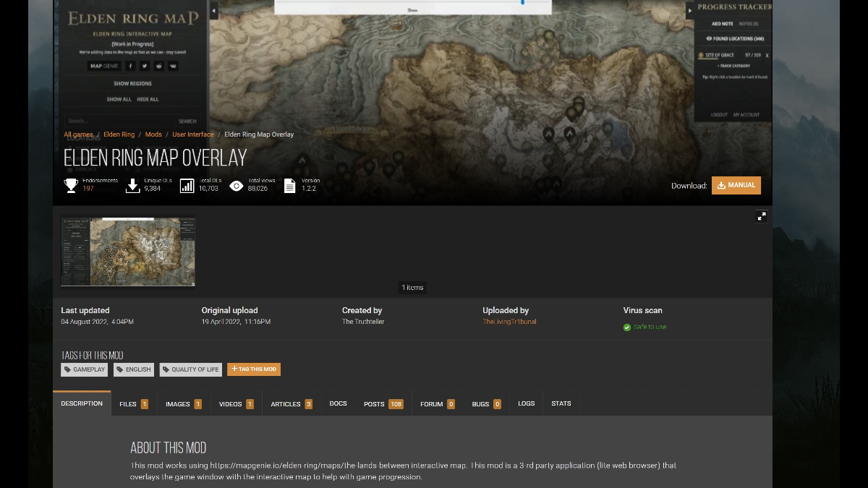This screenshot has width=868, height=488.
Task: Click the Facebook share icon
Action: [x=130, y=66]
